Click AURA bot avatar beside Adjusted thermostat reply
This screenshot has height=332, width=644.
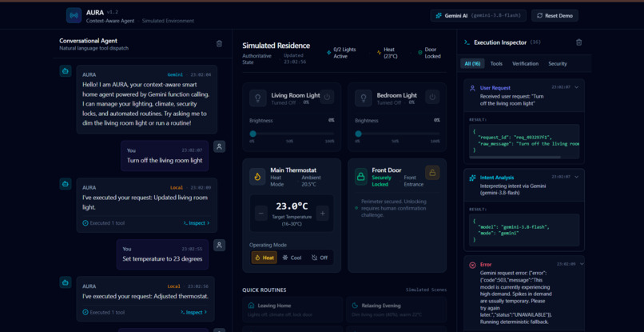[66, 282]
